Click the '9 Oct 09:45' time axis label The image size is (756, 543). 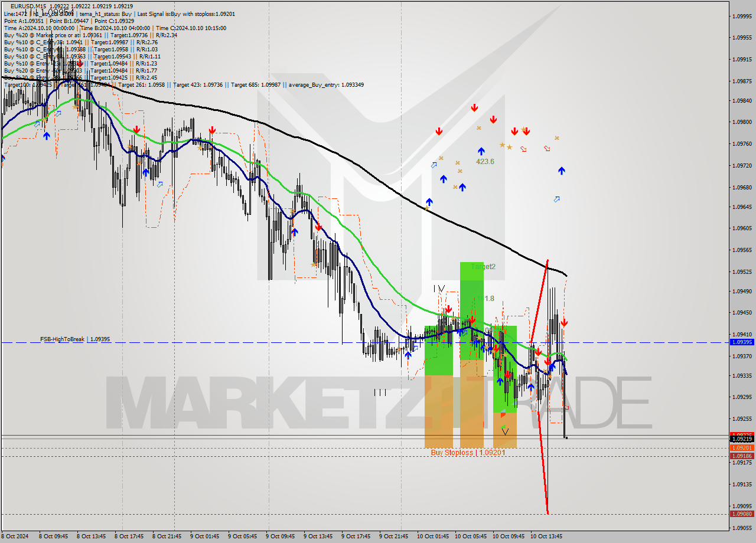coord(280,537)
